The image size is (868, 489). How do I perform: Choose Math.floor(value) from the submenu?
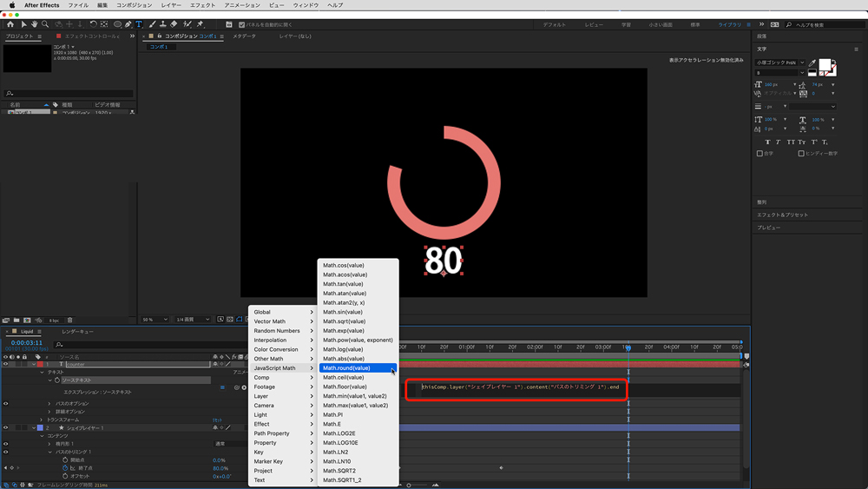tap(344, 387)
